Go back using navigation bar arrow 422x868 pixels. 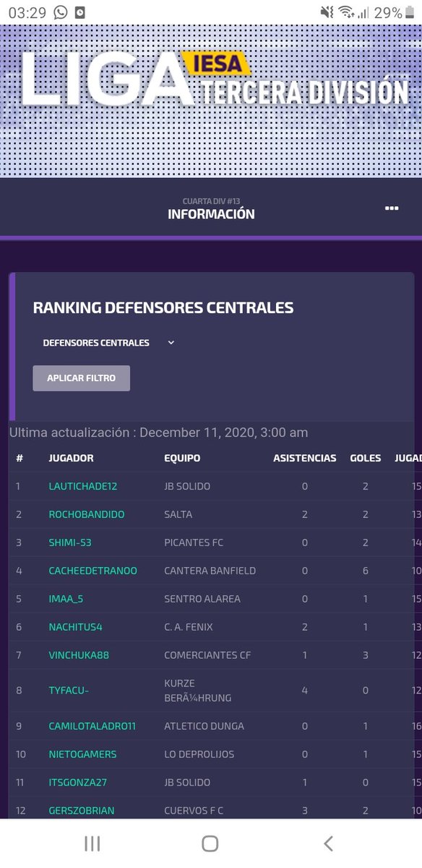pyautogui.click(x=329, y=843)
